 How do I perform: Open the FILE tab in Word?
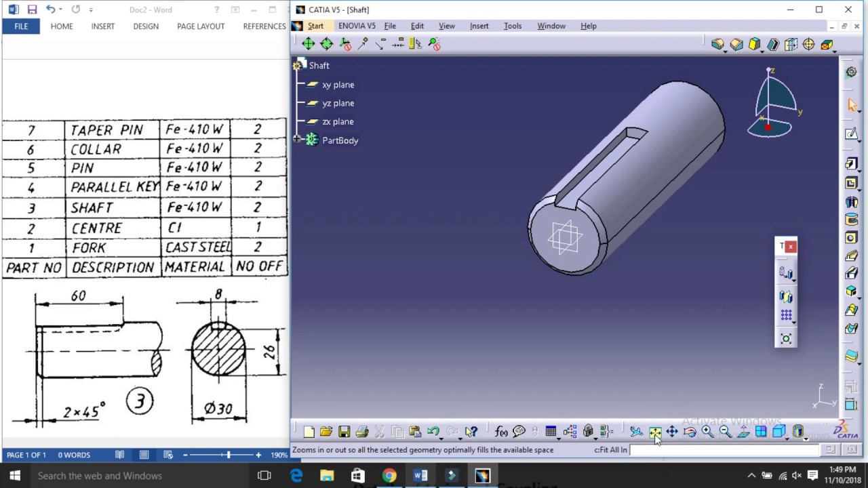[x=21, y=26]
